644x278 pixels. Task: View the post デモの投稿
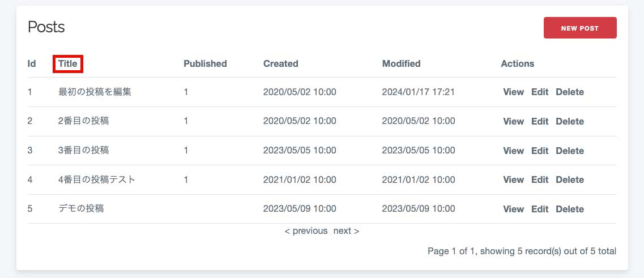coord(513,209)
